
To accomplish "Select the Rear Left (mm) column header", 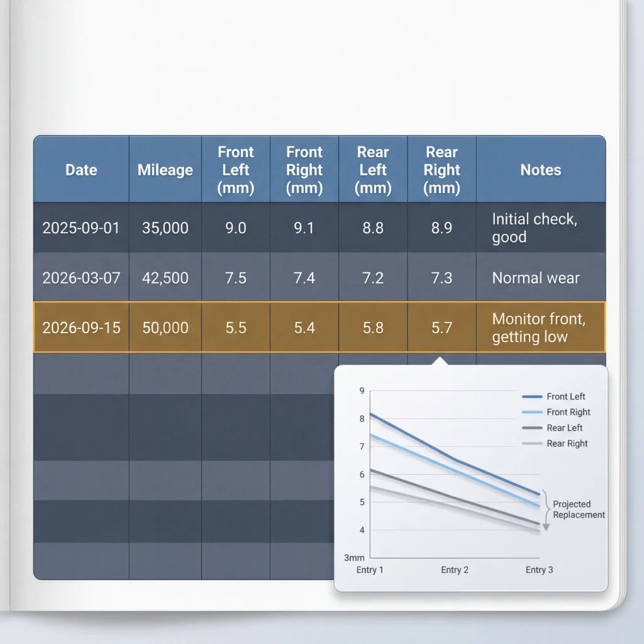I will [373, 170].
